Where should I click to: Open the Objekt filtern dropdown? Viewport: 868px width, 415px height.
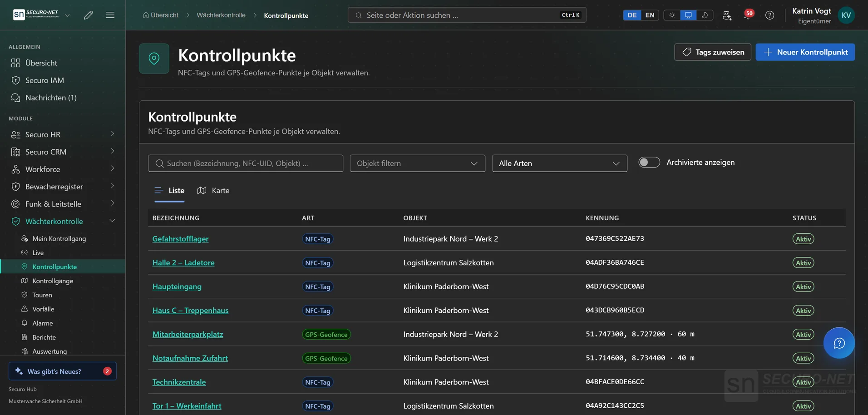pyautogui.click(x=417, y=163)
